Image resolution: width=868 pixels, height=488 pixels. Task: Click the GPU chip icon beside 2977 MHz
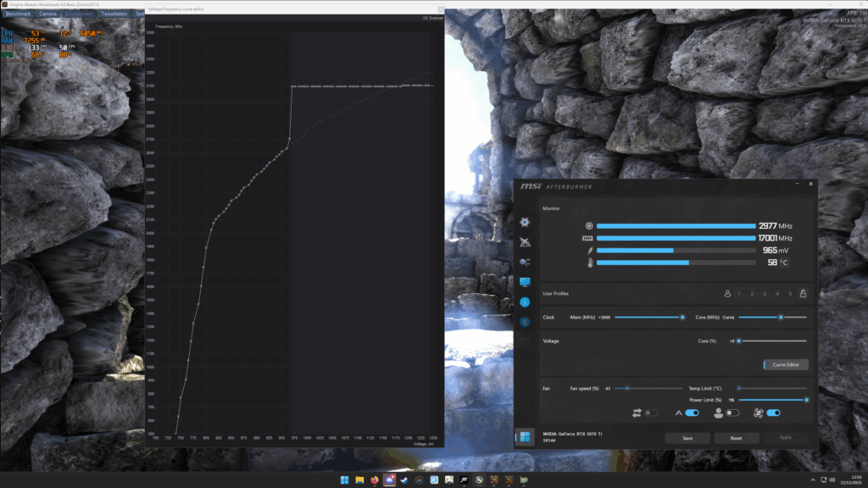pyautogui.click(x=589, y=225)
